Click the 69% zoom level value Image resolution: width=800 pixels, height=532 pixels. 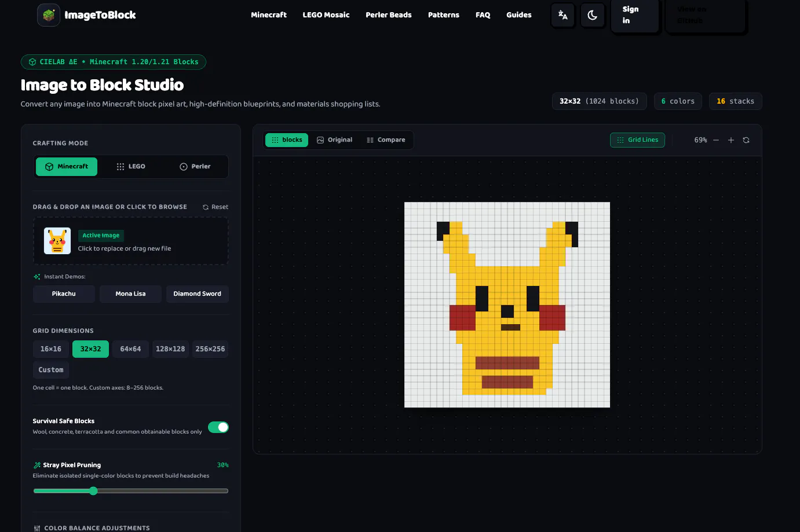(x=701, y=140)
